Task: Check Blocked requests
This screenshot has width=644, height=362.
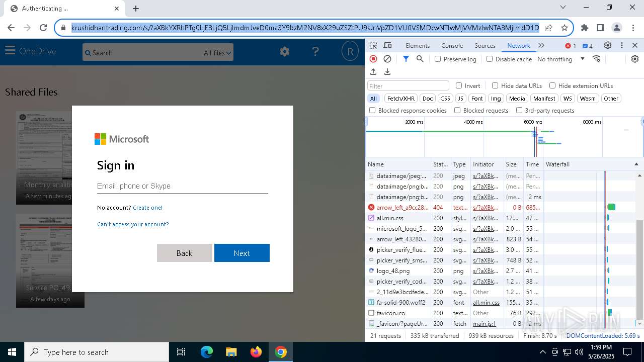Action: 457,110
